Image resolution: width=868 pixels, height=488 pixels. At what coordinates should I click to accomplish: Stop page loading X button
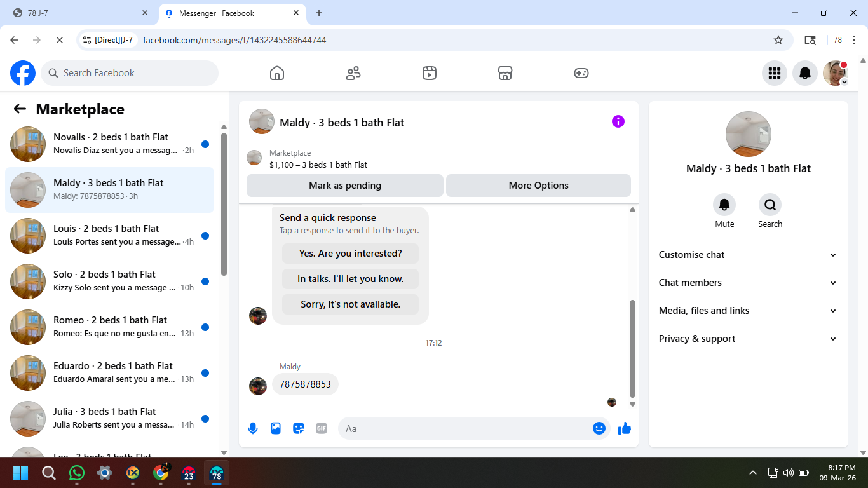(59, 40)
